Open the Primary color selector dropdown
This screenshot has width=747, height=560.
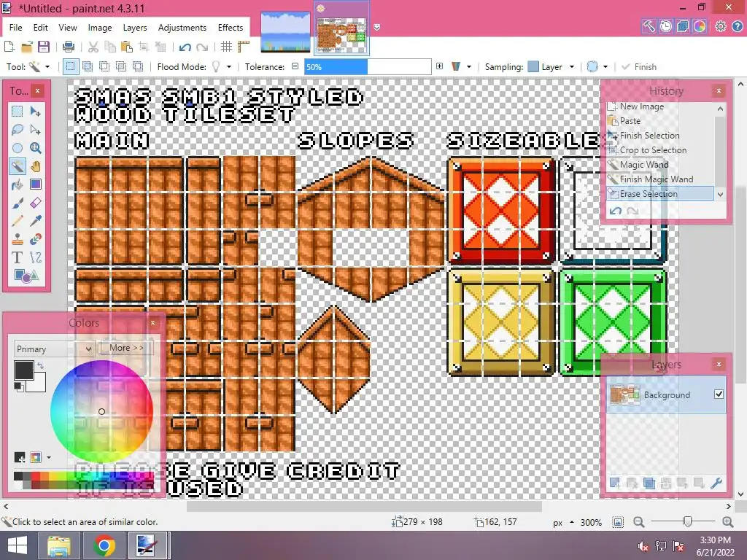(x=53, y=349)
